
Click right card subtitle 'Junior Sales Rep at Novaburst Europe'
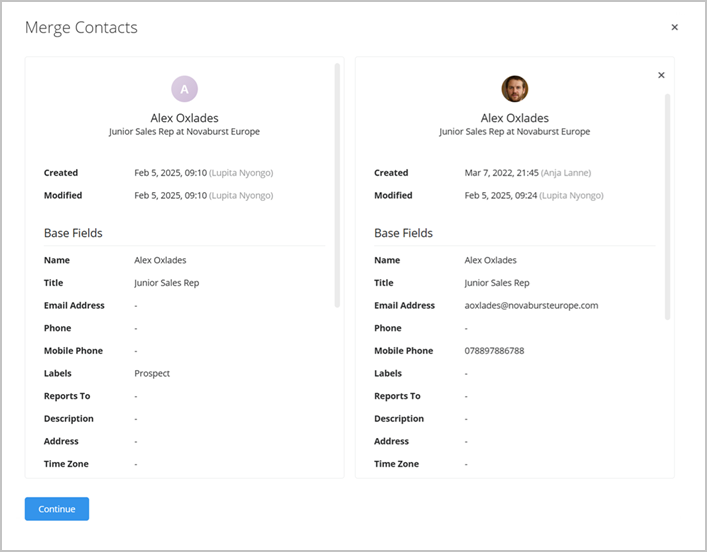pos(514,132)
